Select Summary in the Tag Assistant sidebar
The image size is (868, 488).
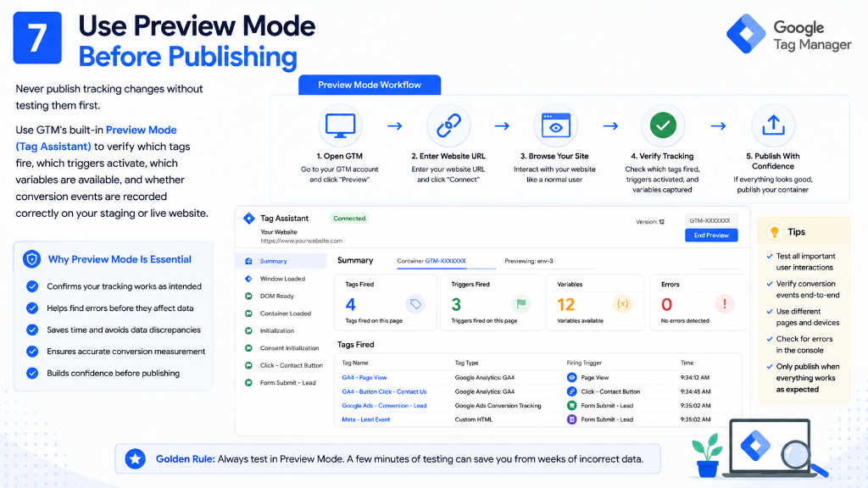pos(281,261)
